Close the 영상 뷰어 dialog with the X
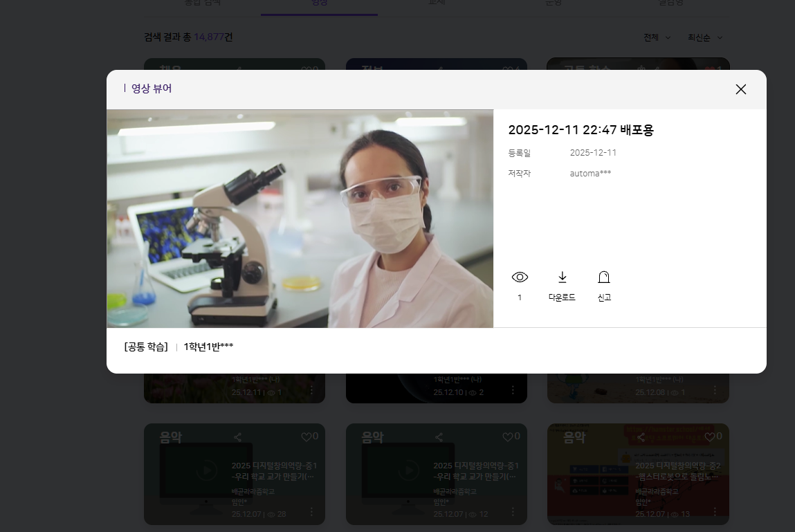795x532 pixels. coord(740,89)
